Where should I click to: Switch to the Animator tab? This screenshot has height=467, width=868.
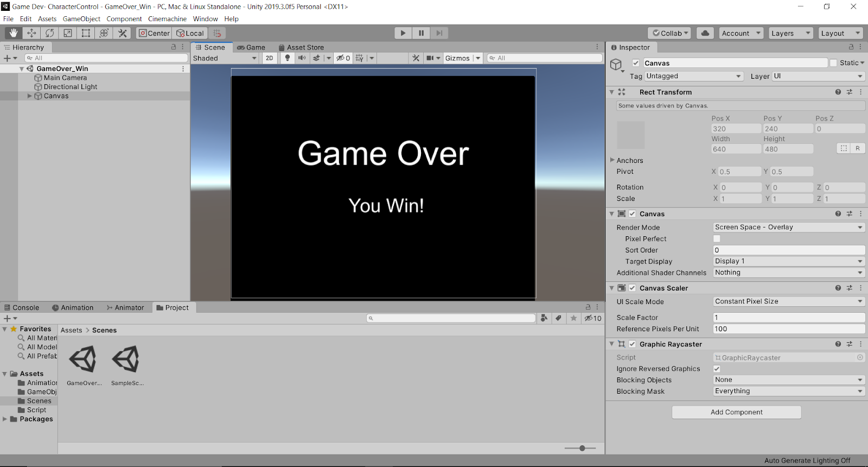(125, 307)
